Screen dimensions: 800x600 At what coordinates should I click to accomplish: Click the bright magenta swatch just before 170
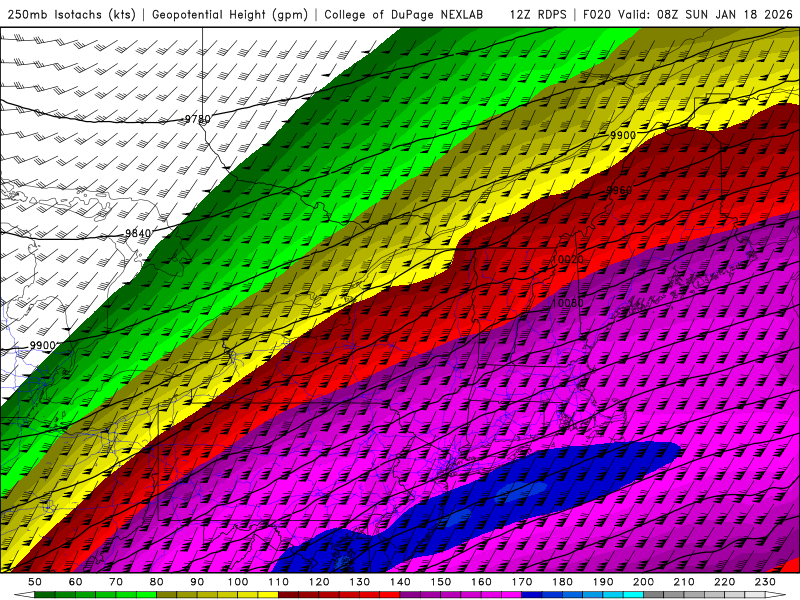pos(512,595)
